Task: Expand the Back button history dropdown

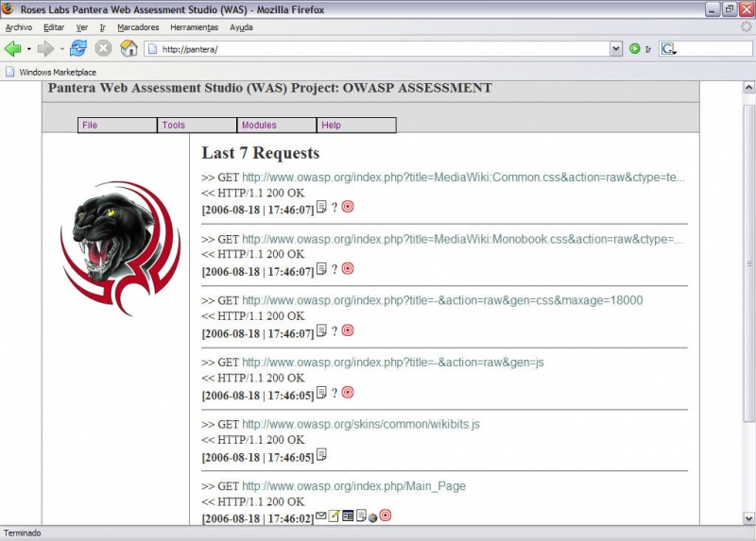Action: click(x=29, y=48)
